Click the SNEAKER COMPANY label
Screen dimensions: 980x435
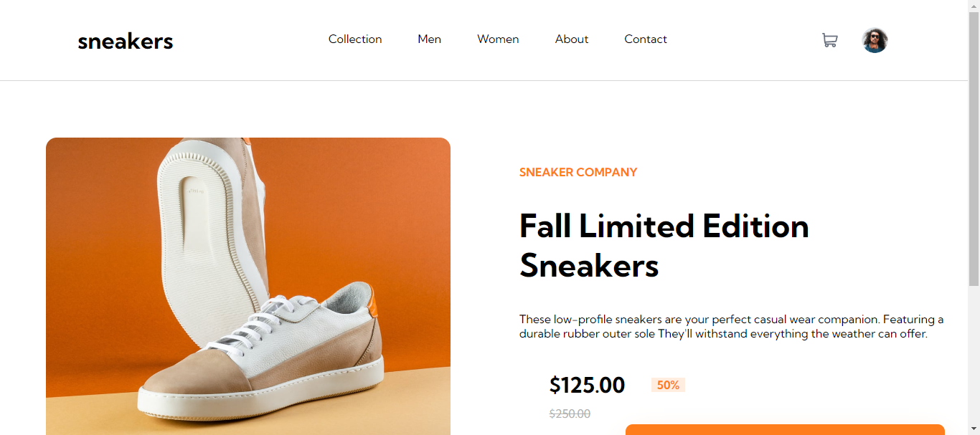(x=578, y=172)
